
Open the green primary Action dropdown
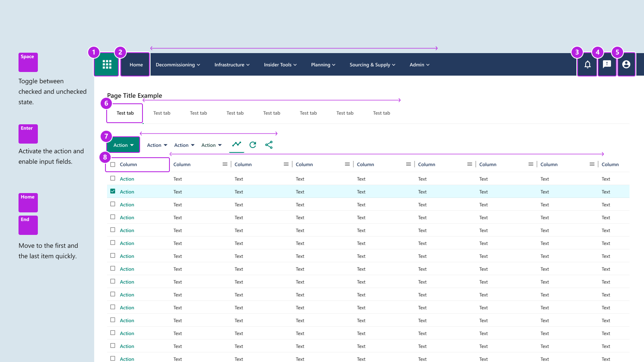click(x=123, y=145)
